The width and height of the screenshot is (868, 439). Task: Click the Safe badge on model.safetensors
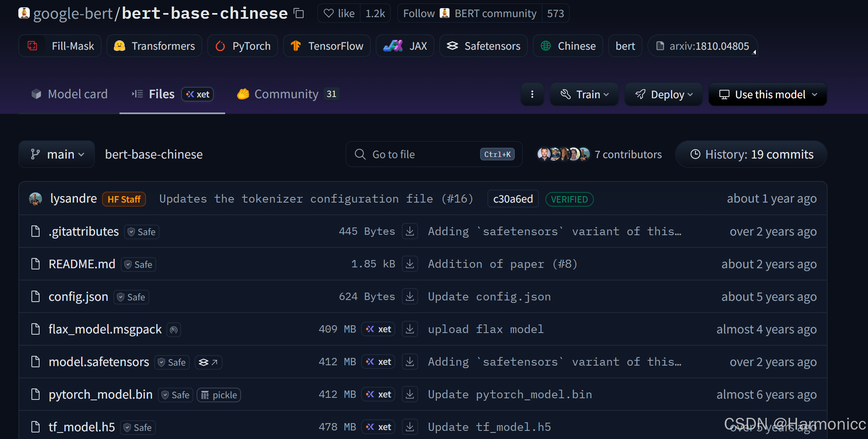(x=172, y=362)
